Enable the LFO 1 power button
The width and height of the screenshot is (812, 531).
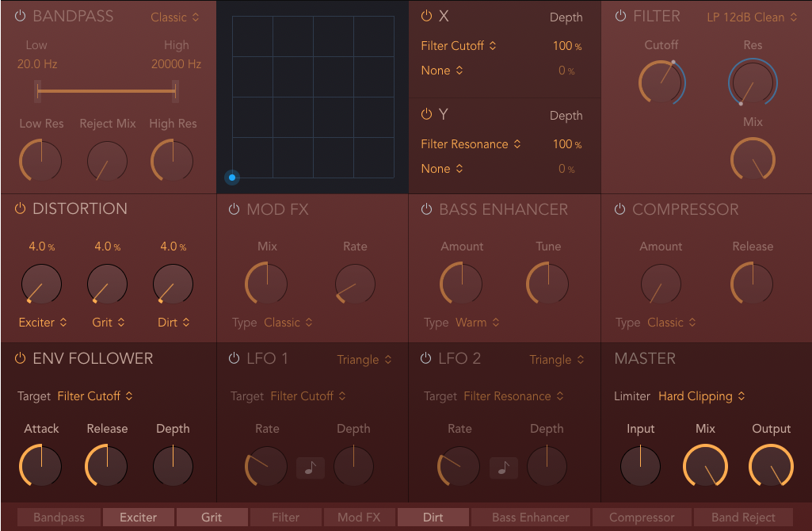(234, 358)
